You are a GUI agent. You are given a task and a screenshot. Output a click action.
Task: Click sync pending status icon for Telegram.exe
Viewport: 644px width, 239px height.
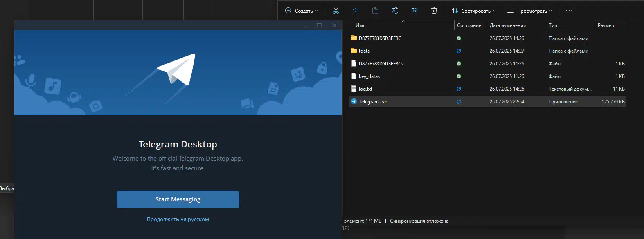click(x=459, y=102)
